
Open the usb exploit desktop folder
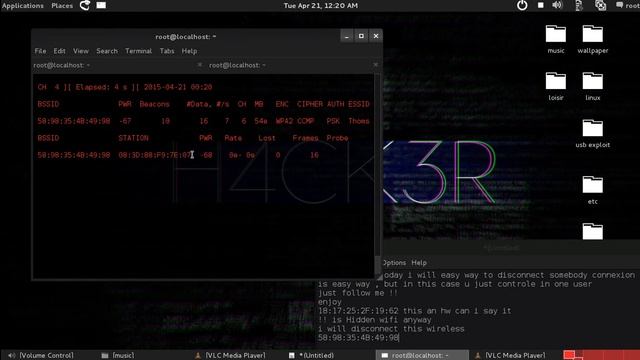(593, 133)
